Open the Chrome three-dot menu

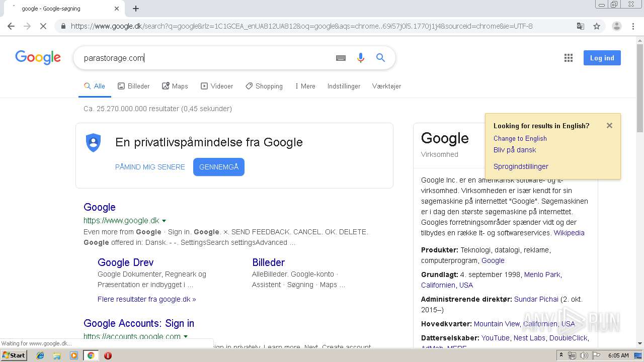coord(633,26)
